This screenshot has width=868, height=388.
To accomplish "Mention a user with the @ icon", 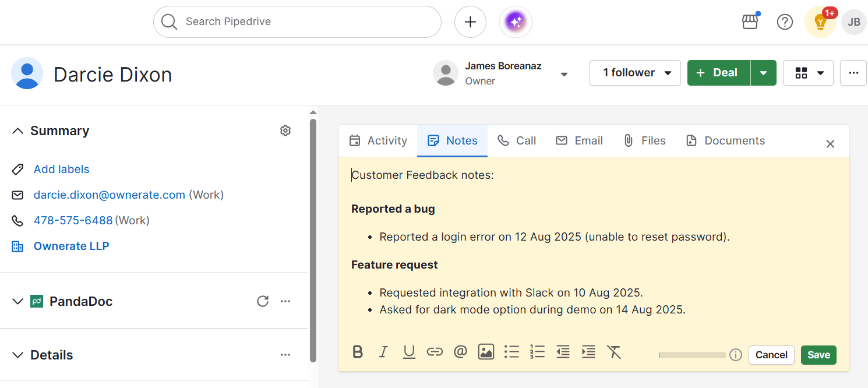I will click(x=460, y=351).
